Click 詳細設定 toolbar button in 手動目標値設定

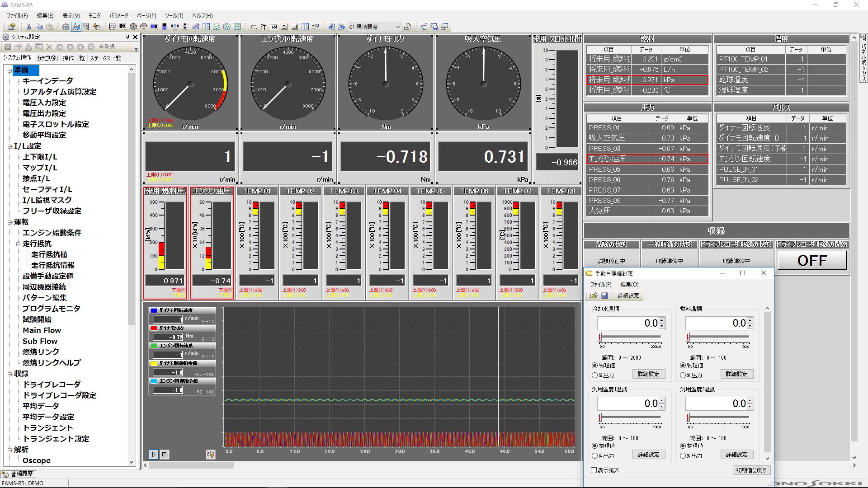pos(628,296)
